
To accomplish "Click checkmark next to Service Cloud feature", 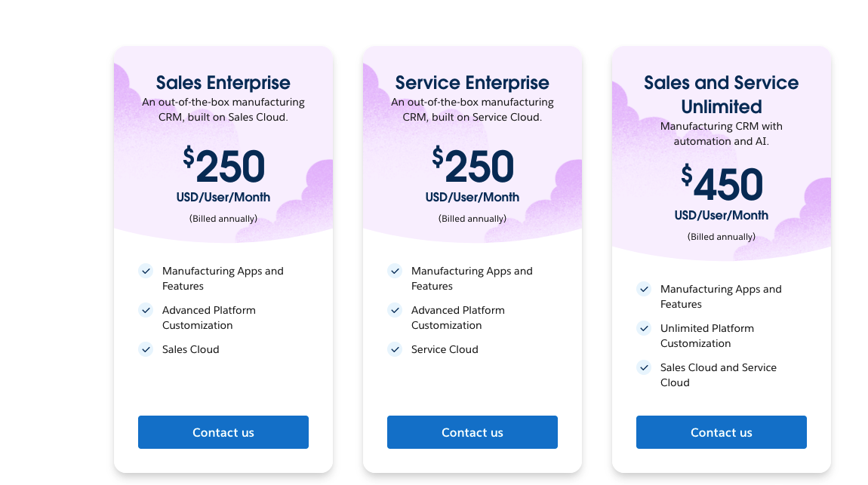I will click(395, 349).
